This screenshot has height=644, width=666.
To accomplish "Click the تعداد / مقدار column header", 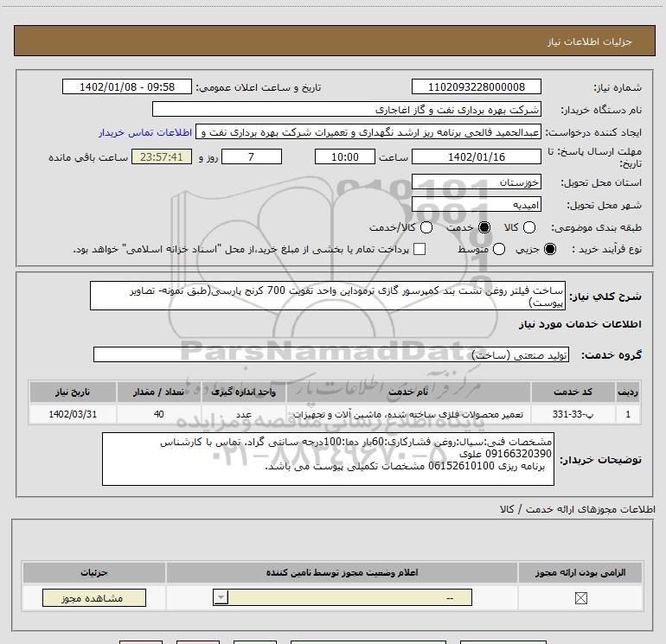I will point(158,392).
